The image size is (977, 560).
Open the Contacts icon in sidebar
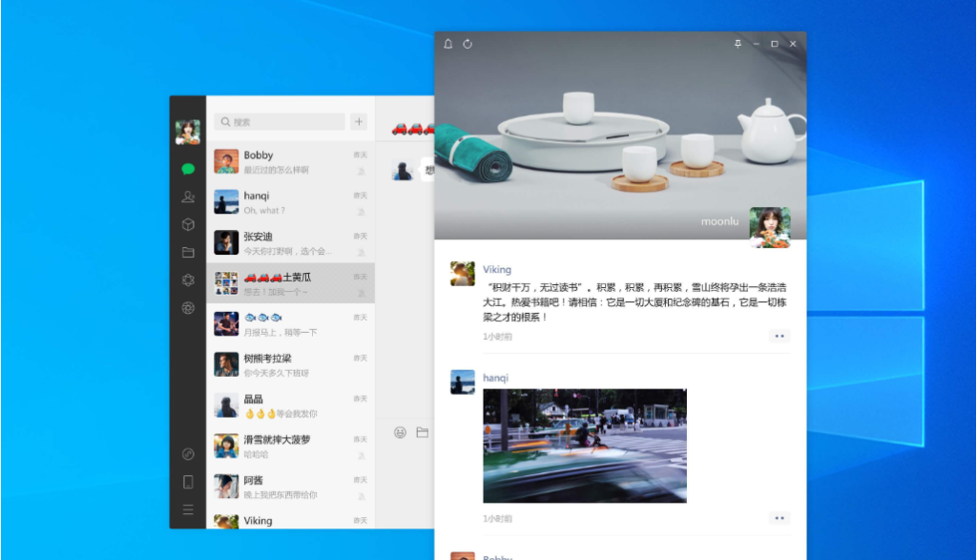coord(188,197)
